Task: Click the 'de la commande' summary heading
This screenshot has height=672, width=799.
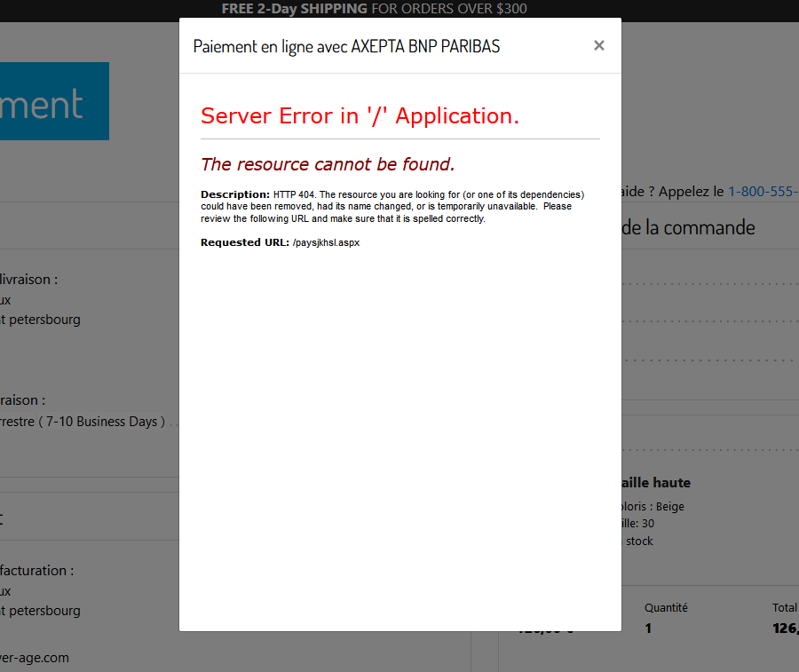Action: click(x=688, y=228)
